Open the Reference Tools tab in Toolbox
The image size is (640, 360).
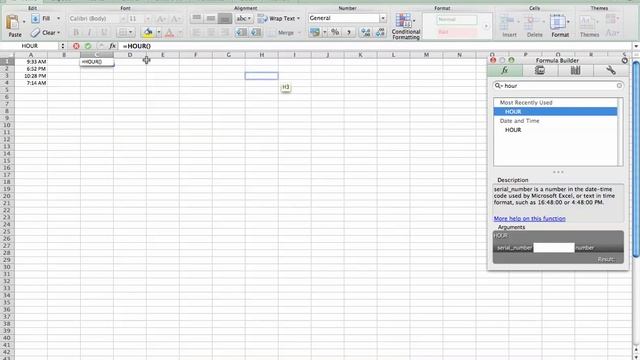[540, 70]
